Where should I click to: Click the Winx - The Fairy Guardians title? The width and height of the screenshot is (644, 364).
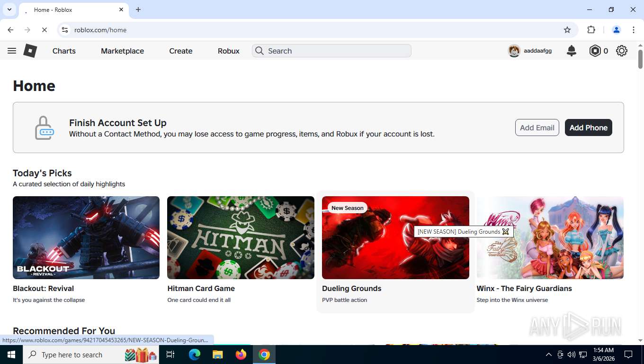[x=524, y=288]
